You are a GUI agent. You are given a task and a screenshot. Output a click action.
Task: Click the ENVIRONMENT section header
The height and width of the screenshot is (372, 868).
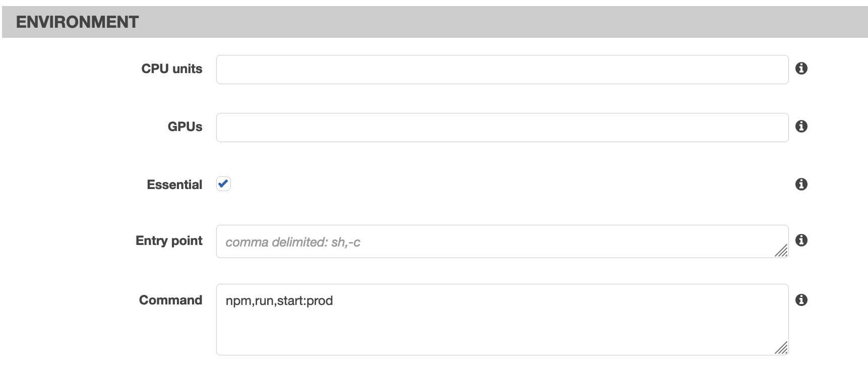point(77,22)
